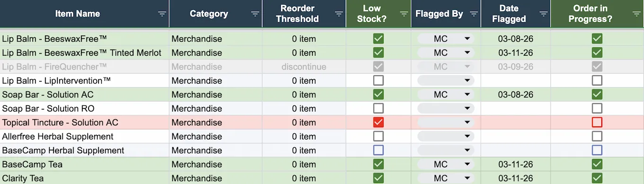Uncheck Low Stock for Soap Bar - Solution AC
The image size is (644, 184).
click(378, 95)
